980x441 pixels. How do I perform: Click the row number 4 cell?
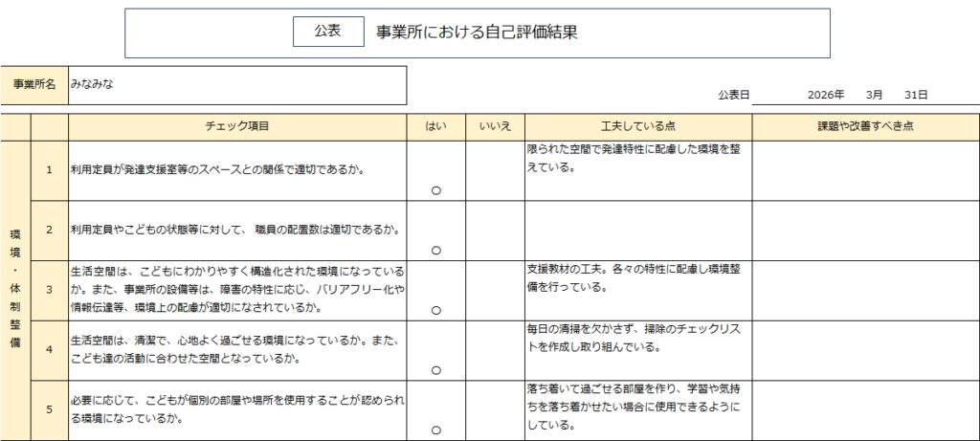49,350
